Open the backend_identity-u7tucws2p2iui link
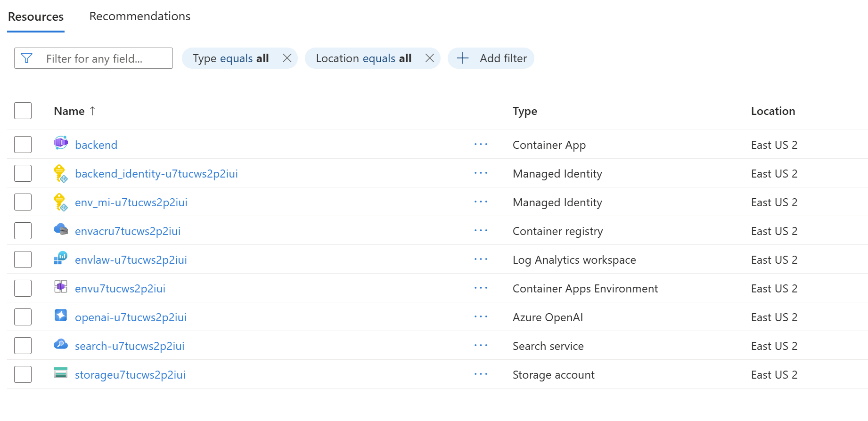The height and width of the screenshot is (421, 868). click(x=156, y=174)
